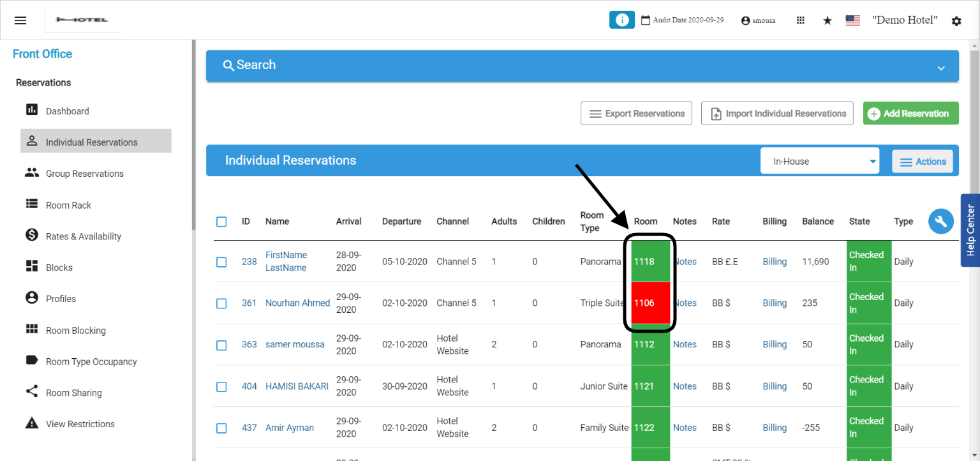Toggle the select-all checkbox in table header

click(221, 222)
